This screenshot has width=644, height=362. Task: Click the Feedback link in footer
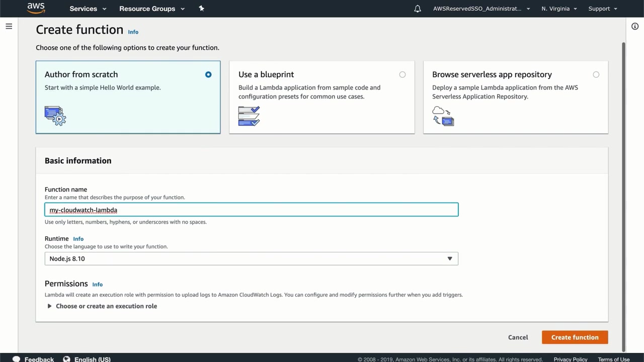tap(39, 359)
